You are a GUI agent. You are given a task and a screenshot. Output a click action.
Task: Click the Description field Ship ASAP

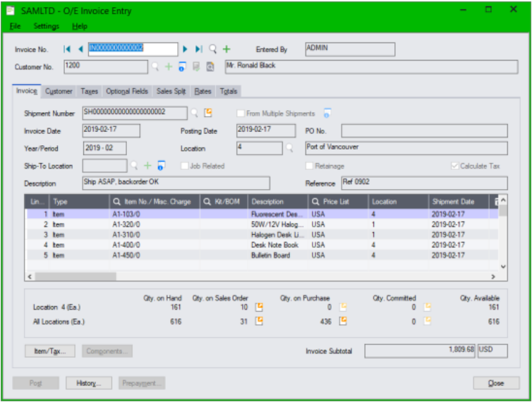[x=176, y=183]
